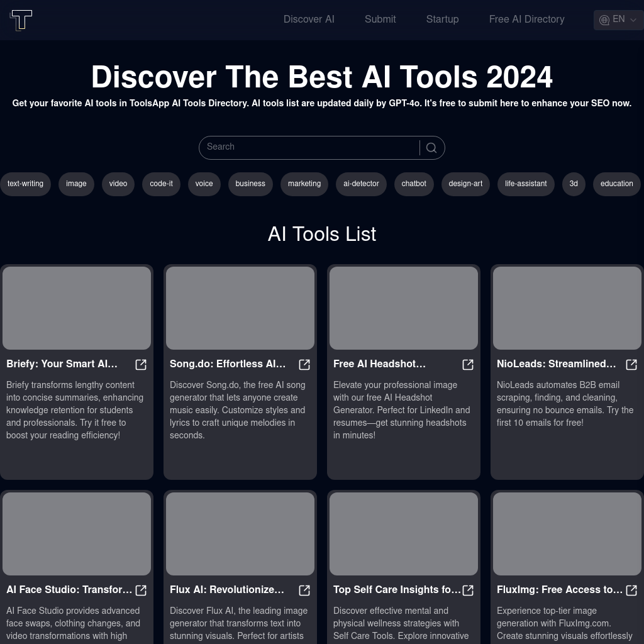The height and width of the screenshot is (644, 644).
Task: Toggle the chatbot category filter
Action: [x=414, y=184]
